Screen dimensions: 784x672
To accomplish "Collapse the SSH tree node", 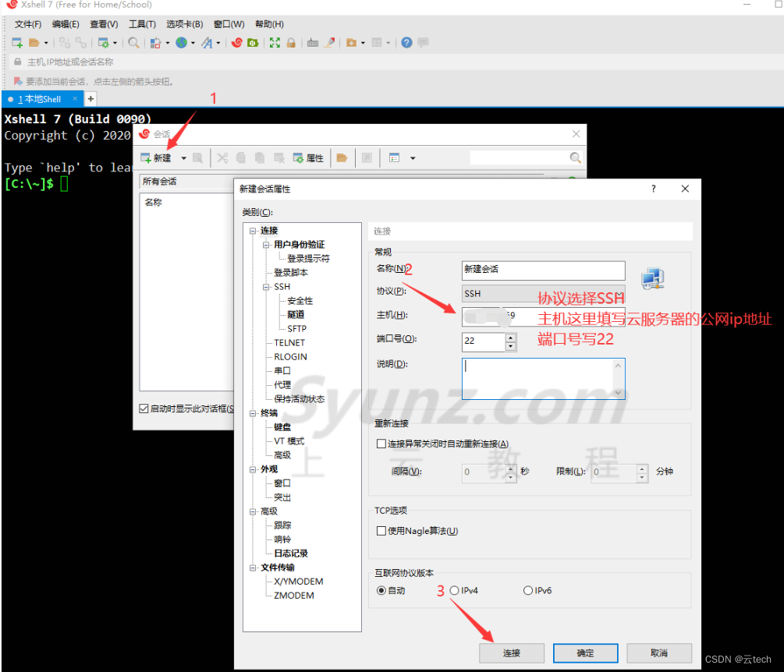I will pyautogui.click(x=266, y=287).
